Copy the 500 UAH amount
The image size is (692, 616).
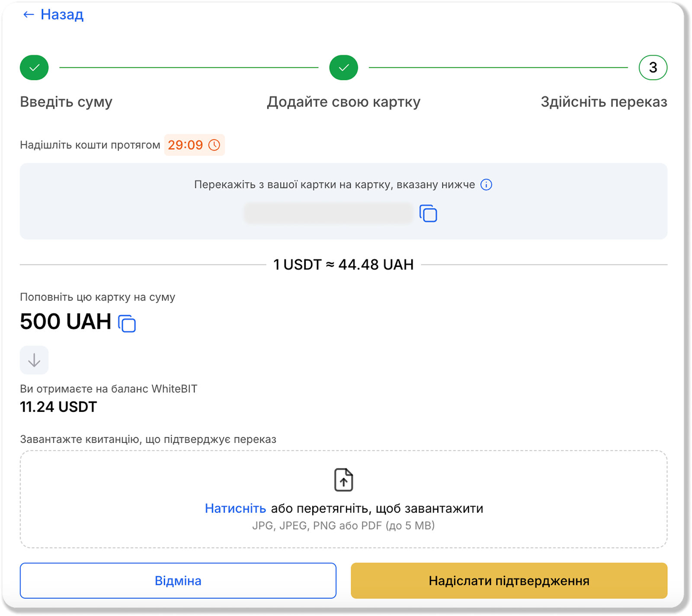tap(127, 324)
